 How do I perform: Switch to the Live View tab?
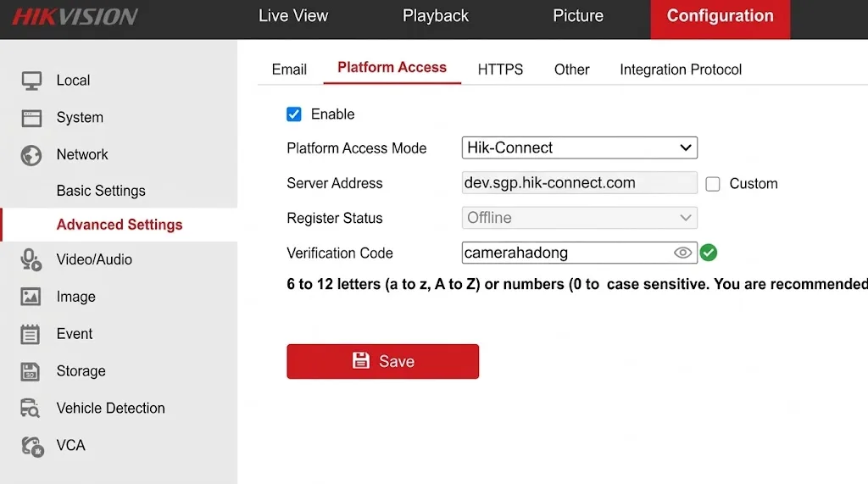293,15
